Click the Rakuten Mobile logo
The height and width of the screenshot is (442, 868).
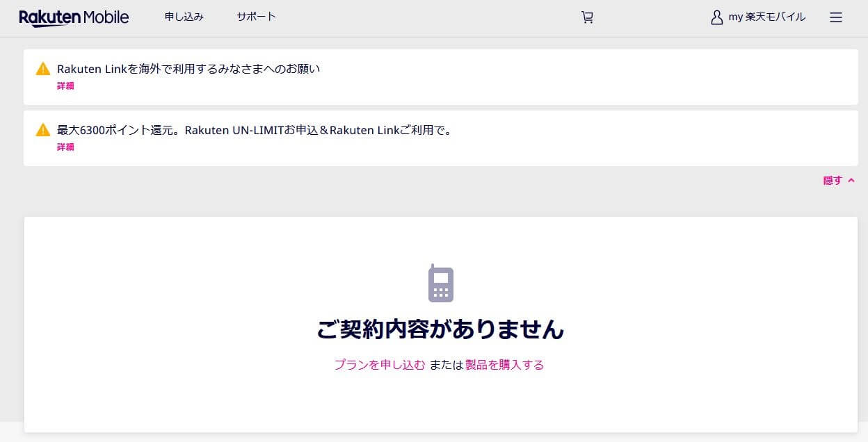[74, 18]
